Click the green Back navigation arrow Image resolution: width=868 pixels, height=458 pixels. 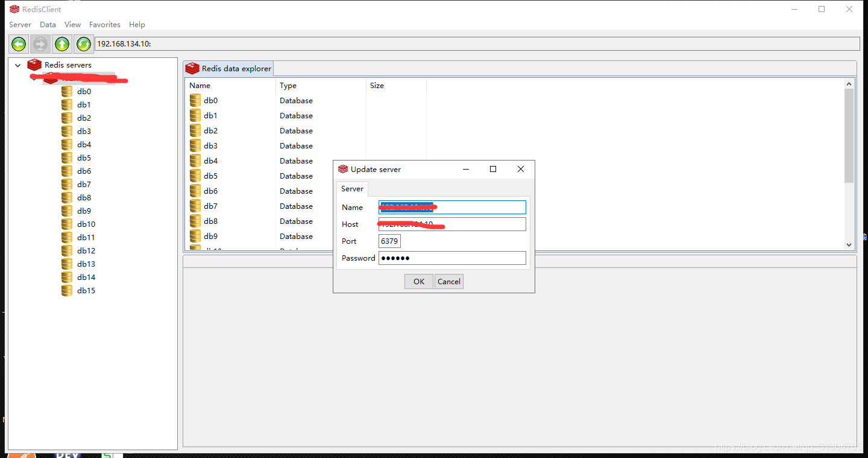pos(19,44)
